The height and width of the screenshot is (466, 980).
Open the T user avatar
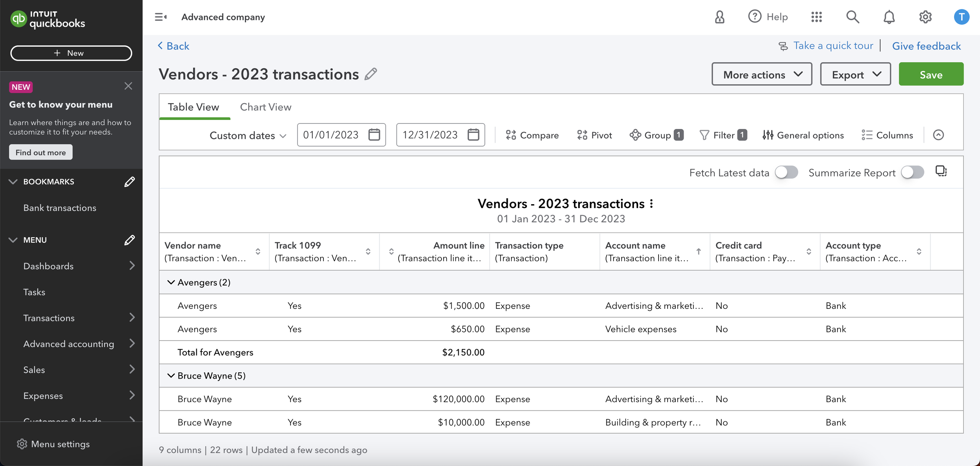click(x=961, y=17)
